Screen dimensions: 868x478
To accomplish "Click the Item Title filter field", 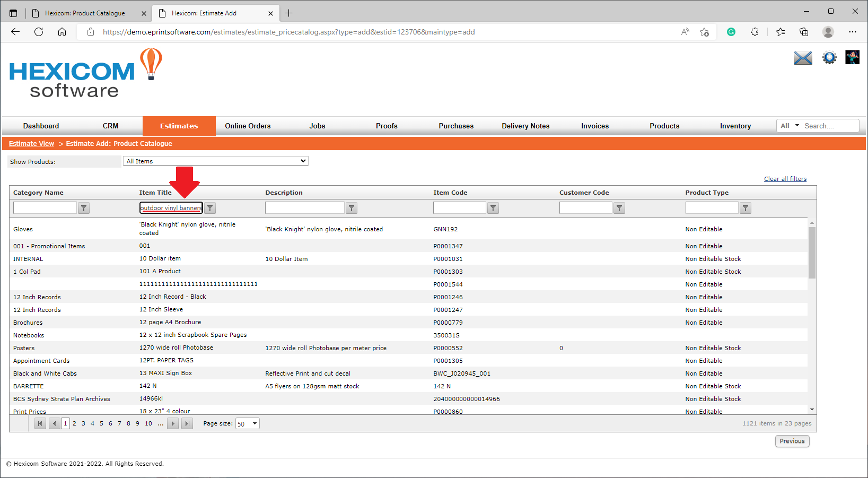I will tap(171, 208).
